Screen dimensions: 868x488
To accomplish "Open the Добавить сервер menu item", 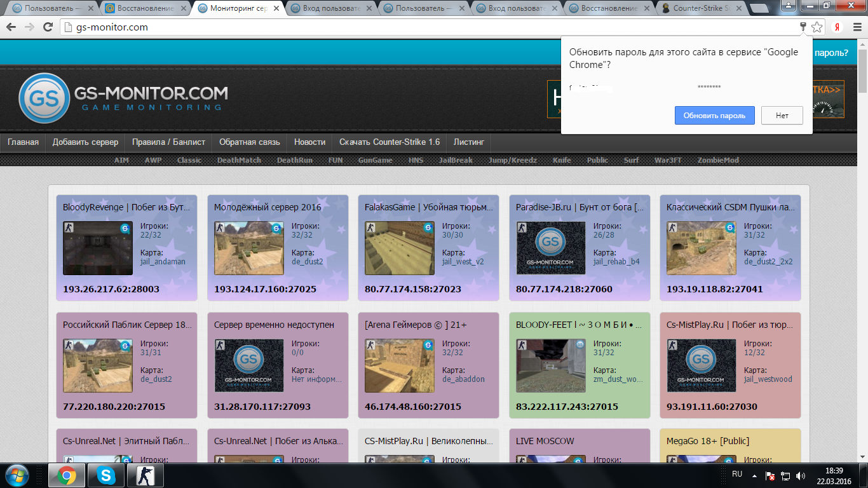I will (85, 142).
